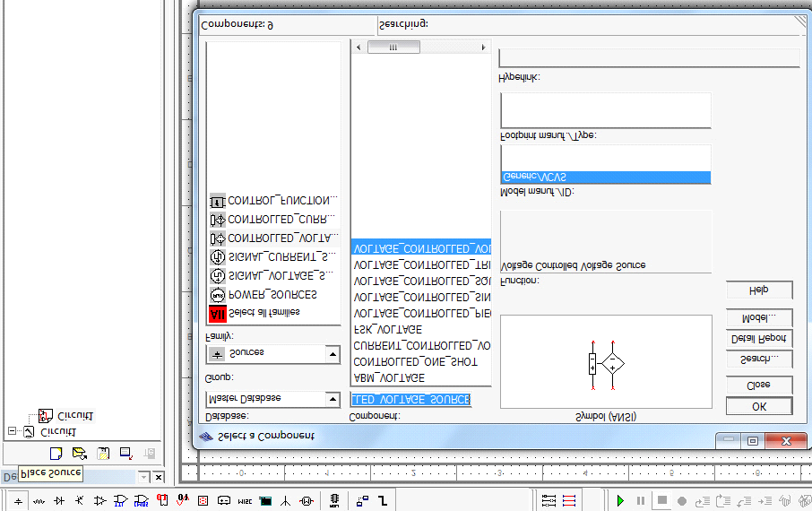Select the Place Mixed component icon
Screen dimensions: 812x511
[183, 501]
